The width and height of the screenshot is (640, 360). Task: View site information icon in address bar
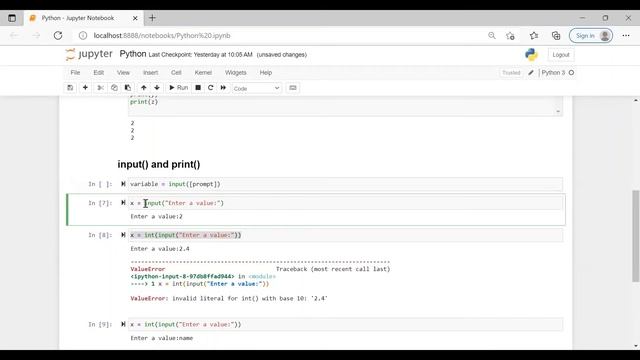pyautogui.click(x=83, y=36)
